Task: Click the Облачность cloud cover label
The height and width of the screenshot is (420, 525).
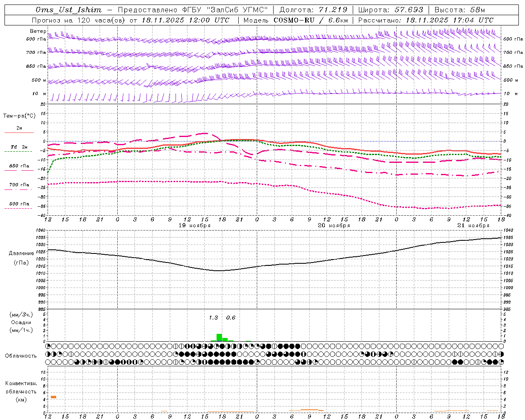Action: click(x=21, y=356)
